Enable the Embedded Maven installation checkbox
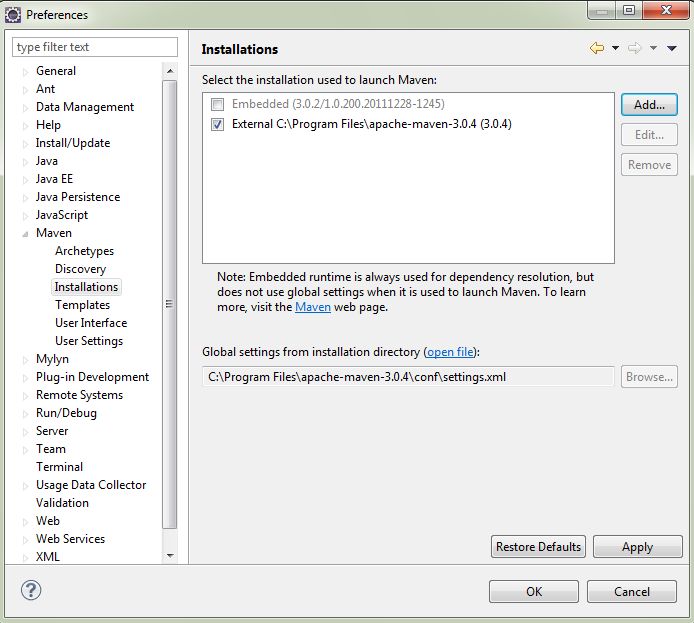694x623 pixels. [217, 104]
